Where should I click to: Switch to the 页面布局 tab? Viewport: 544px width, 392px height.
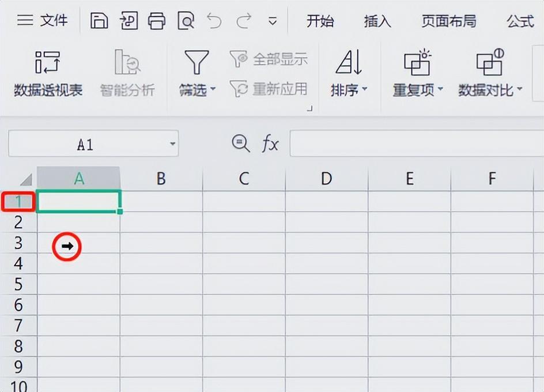(x=448, y=21)
